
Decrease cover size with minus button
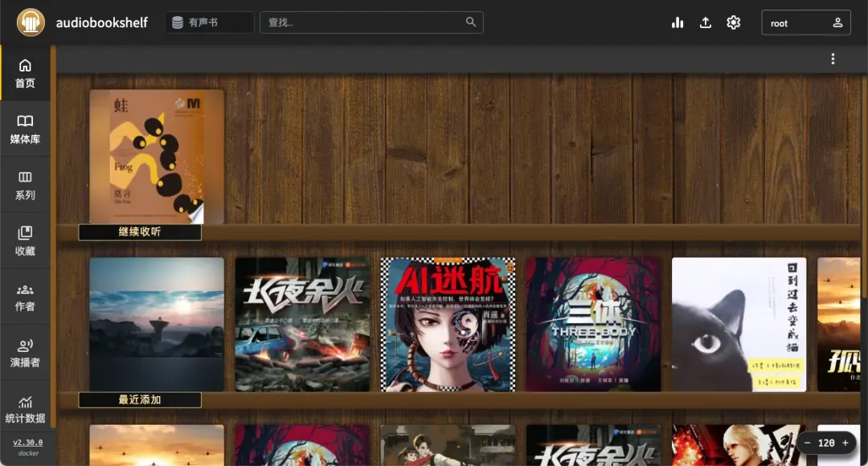(x=807, y=443)
